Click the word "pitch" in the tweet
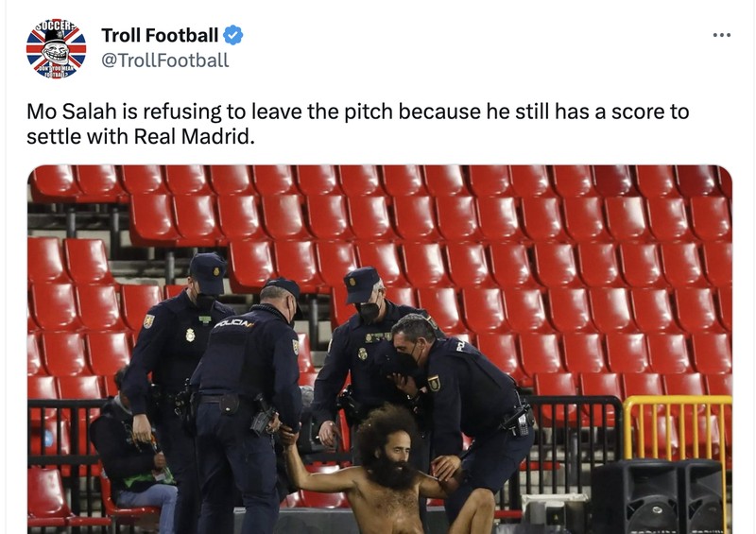 pyautogui.click(x=369, y=112)
